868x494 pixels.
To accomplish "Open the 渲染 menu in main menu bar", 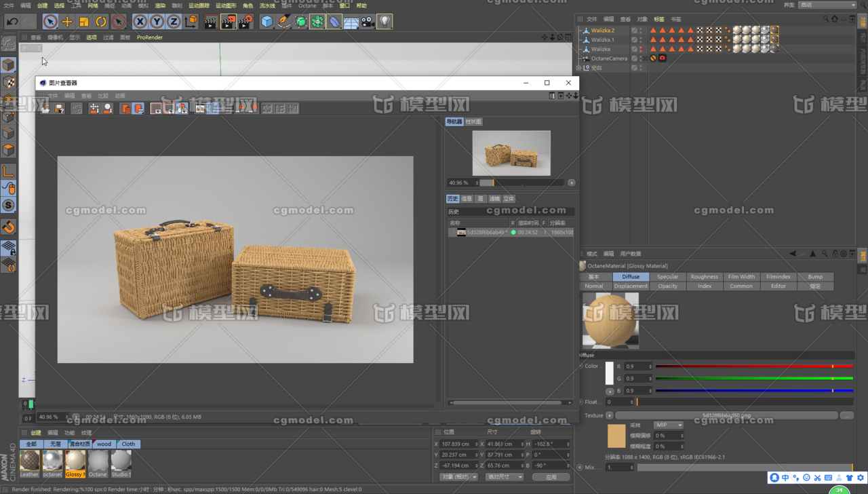I will [160, 5].
